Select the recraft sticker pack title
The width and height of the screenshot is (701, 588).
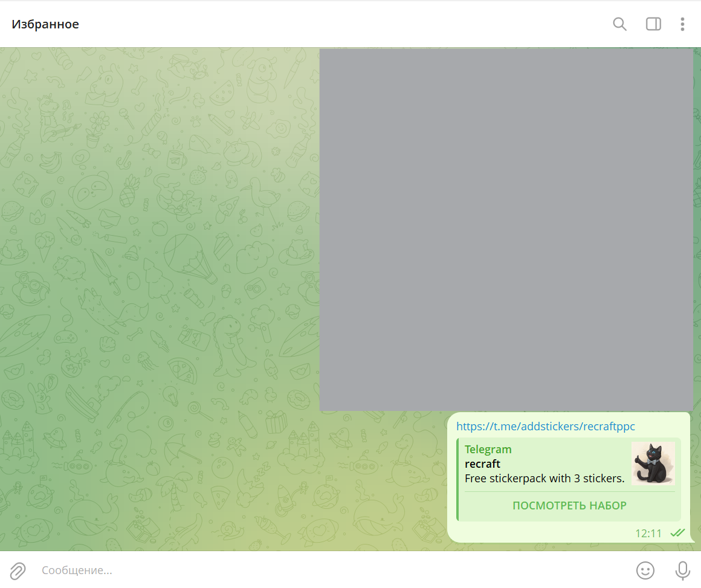(x=482, y=464)
